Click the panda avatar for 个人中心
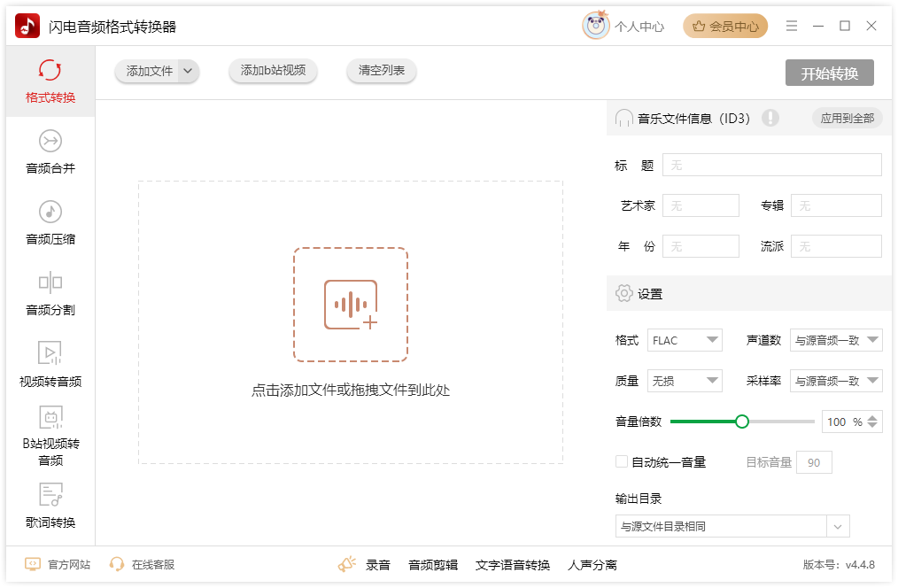The image size is (898, 588). pyautogui.click(x=596, y=25)
